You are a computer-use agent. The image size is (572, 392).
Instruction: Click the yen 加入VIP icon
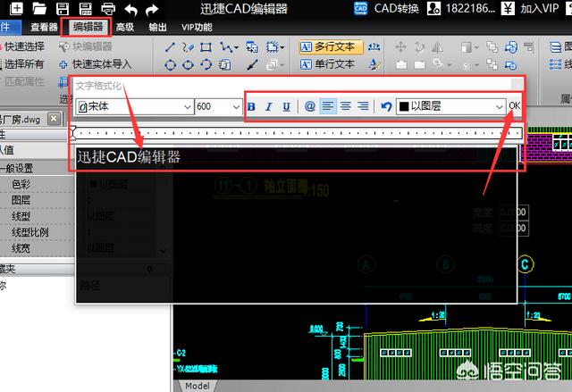[508, 8]
